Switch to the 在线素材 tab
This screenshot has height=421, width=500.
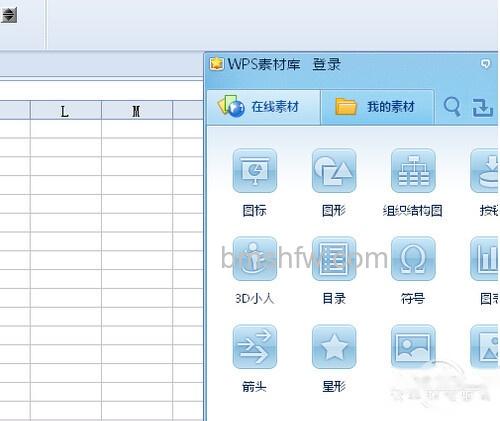[x=263, y=107]
